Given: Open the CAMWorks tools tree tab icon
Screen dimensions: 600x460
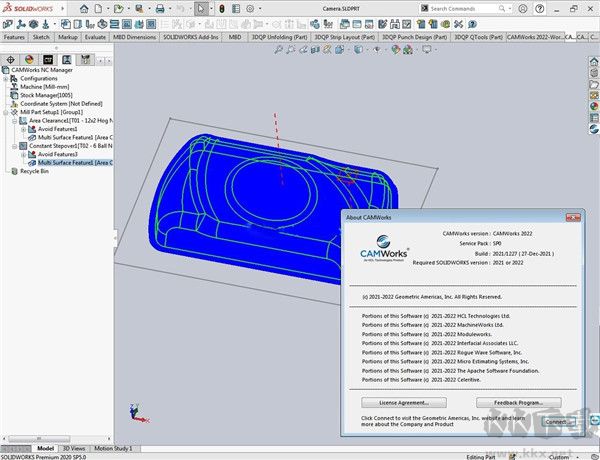Looking at the screenshot, I should tap(85, 60).
